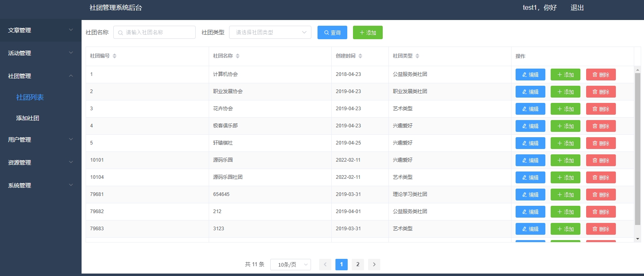Click the test1，你好 user greeting
Screen dimensions: 644x276
click(x=540, y=8)
